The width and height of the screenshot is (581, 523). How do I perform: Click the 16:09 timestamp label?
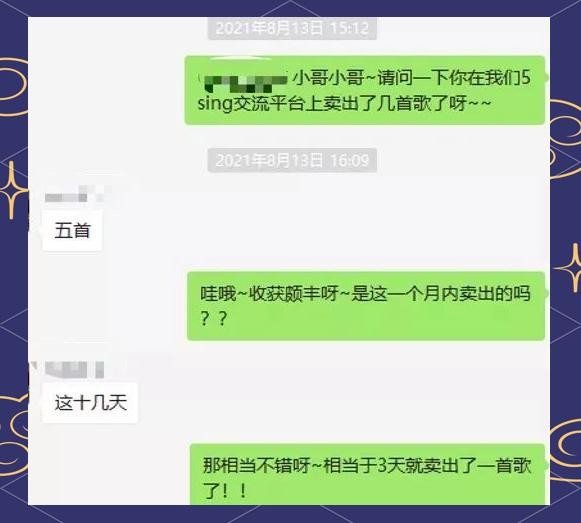click(x=292, y=160)
